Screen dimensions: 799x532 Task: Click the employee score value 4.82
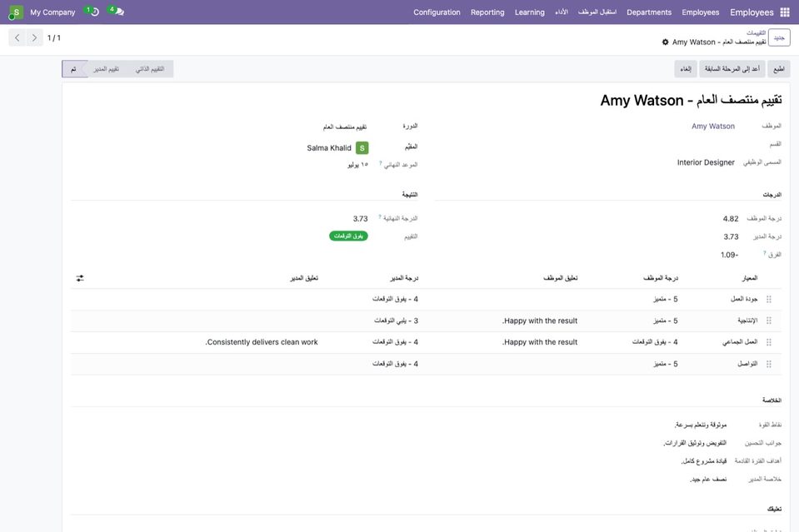pos(730,218)
